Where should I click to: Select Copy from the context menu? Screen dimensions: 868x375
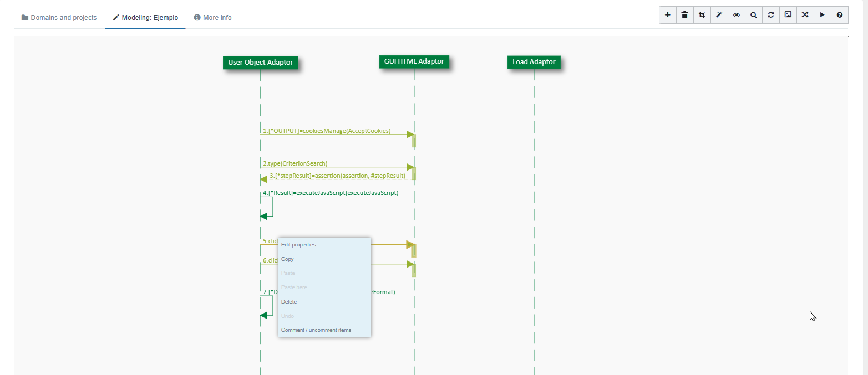(x=287, y=259)
